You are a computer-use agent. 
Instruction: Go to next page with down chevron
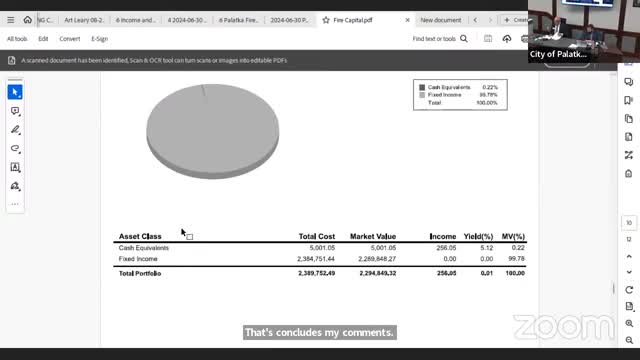(x=629, y=272)
